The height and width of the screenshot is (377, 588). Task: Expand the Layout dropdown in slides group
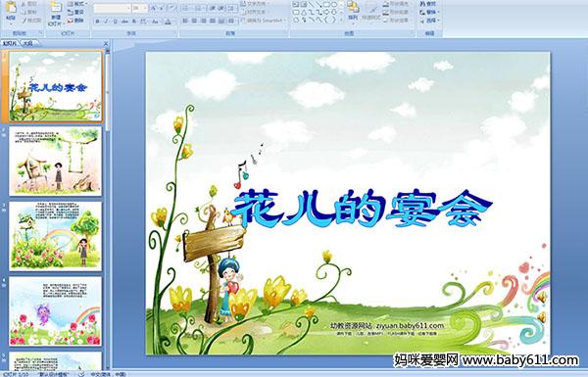click(76, 4)
